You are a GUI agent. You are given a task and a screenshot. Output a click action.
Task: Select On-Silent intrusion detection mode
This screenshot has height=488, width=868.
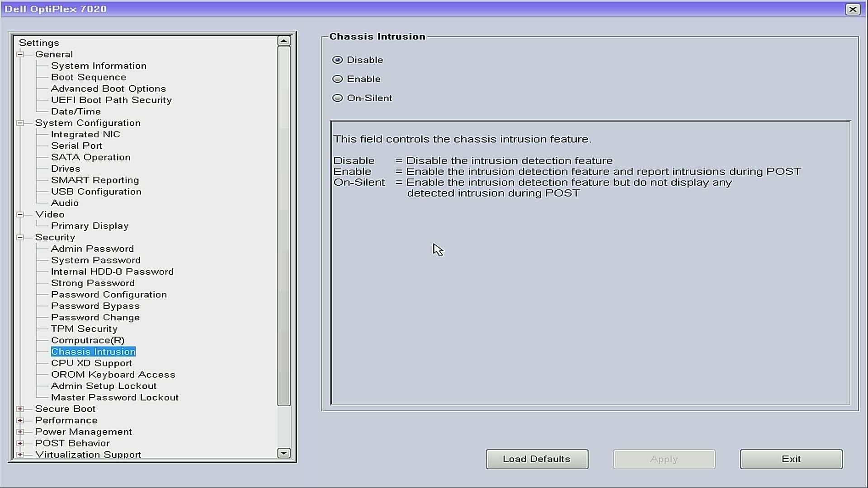(337, 98)
